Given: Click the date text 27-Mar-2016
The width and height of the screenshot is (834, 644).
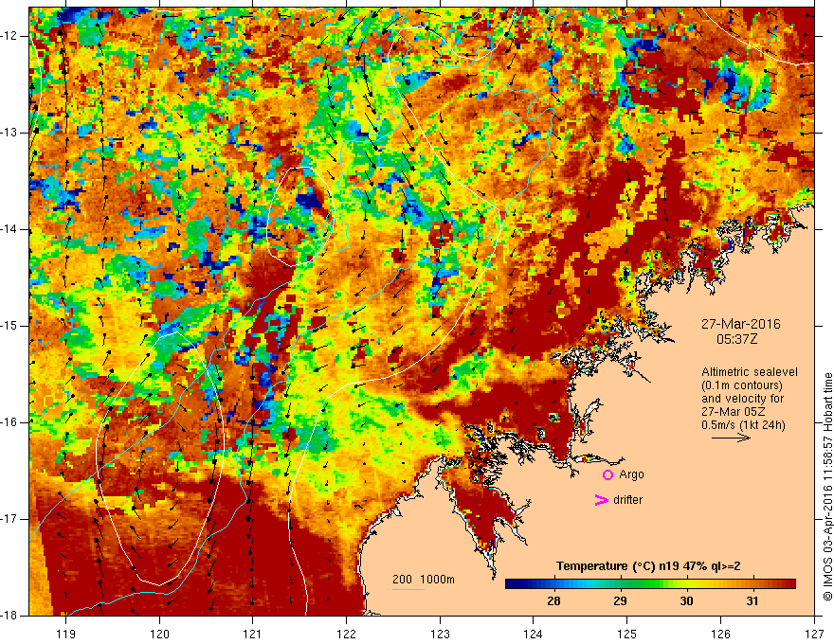Looking at the screenshot, I should tap(740, 324).
